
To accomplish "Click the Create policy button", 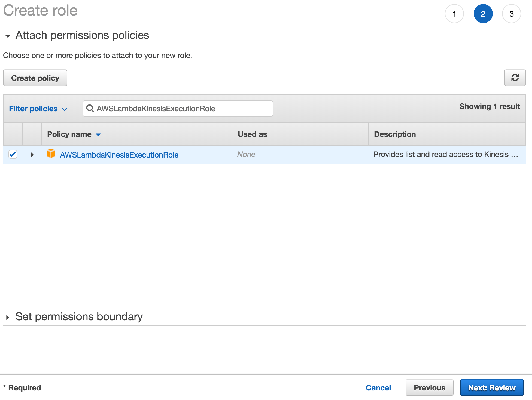I will pos(35,78).
